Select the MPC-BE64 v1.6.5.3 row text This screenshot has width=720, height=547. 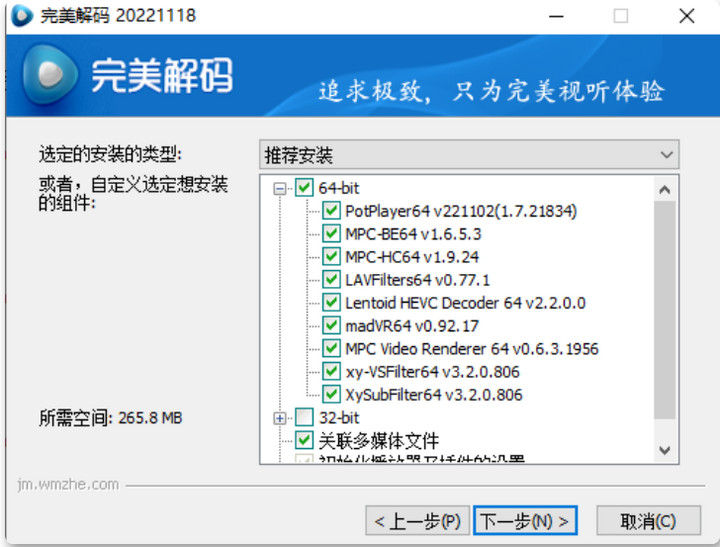point(413,234)
